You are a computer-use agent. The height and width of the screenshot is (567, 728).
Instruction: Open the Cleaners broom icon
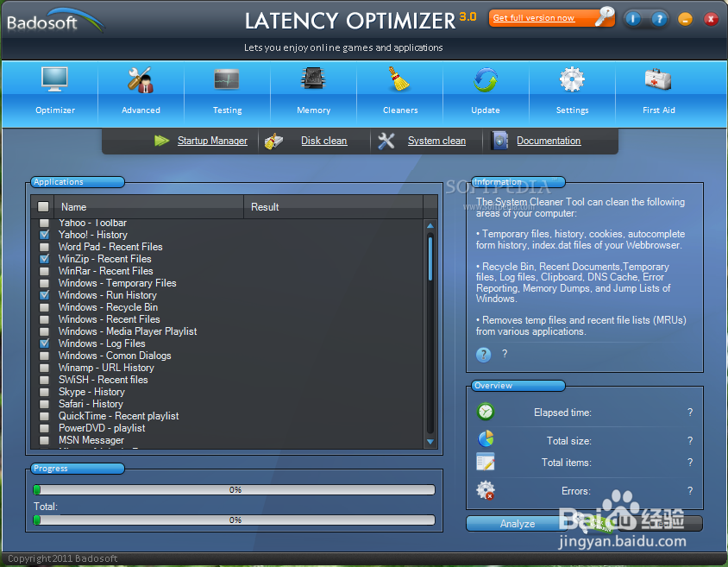pos(399,79)
